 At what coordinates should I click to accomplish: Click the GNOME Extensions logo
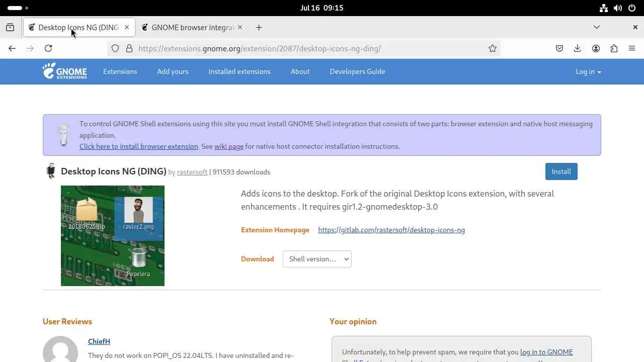tap(64, 71)
